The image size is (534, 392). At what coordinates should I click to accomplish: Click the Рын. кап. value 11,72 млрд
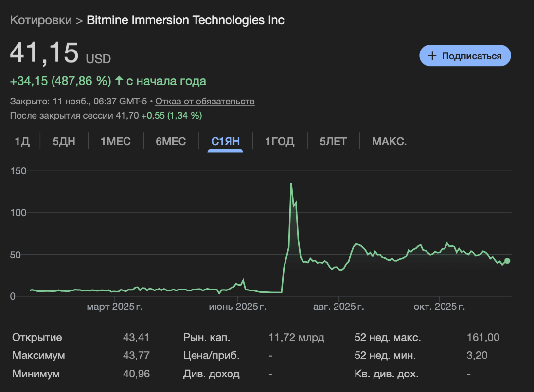click(297, 337)
